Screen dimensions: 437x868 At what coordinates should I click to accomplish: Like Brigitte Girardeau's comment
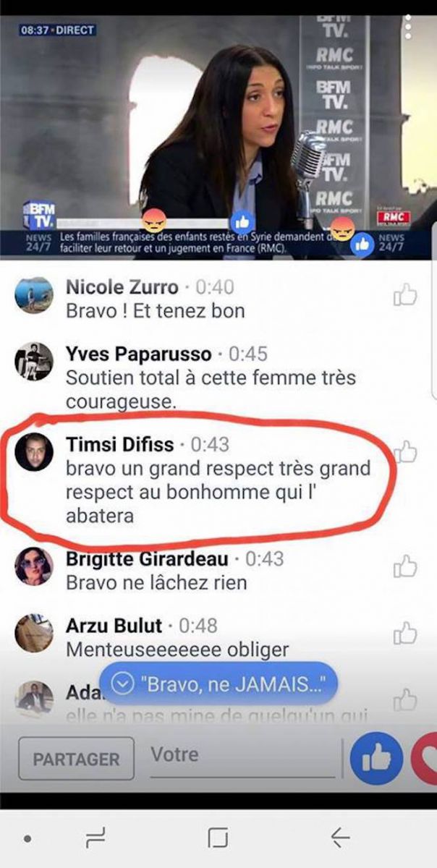(x=405, y=566)
